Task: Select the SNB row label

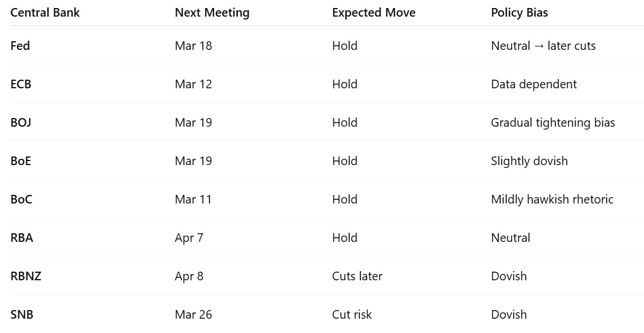Action: click(x=22, y=315)
